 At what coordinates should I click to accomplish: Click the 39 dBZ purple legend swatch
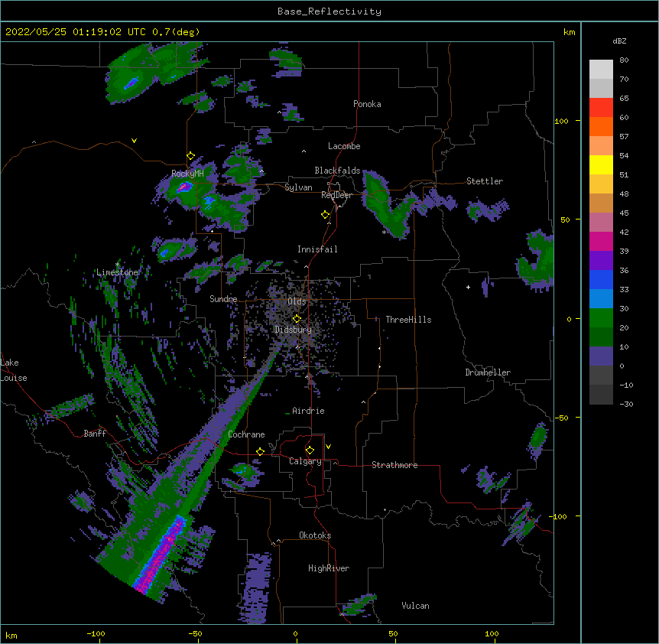(601, 261)
